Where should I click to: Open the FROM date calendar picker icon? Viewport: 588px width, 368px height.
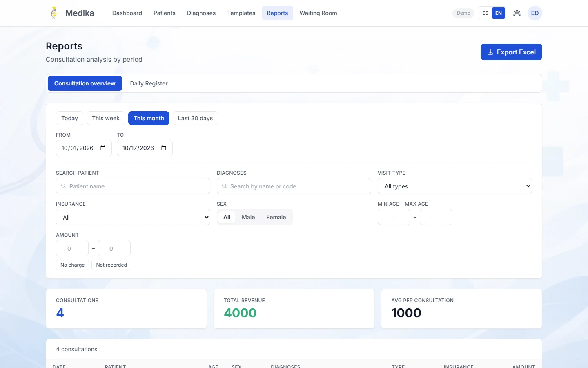coord(103,148)
